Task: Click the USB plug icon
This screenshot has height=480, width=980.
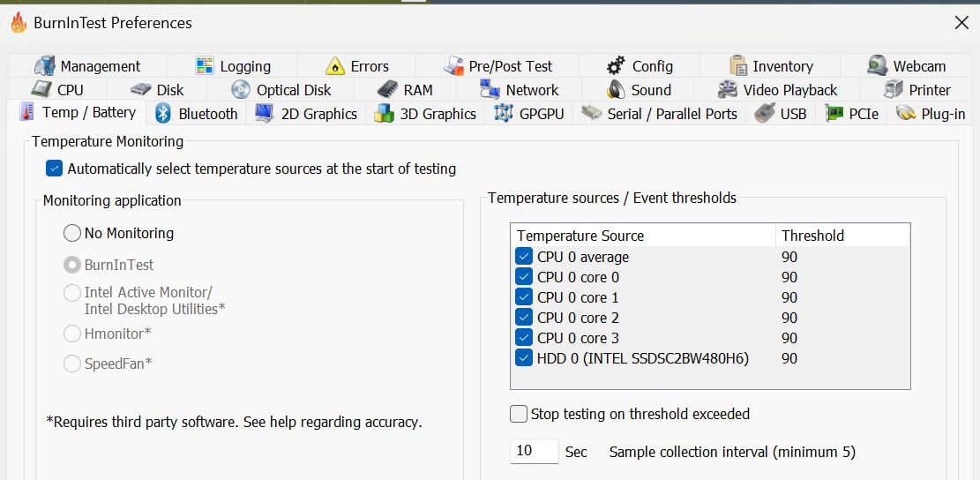Action: coord(765,113)
